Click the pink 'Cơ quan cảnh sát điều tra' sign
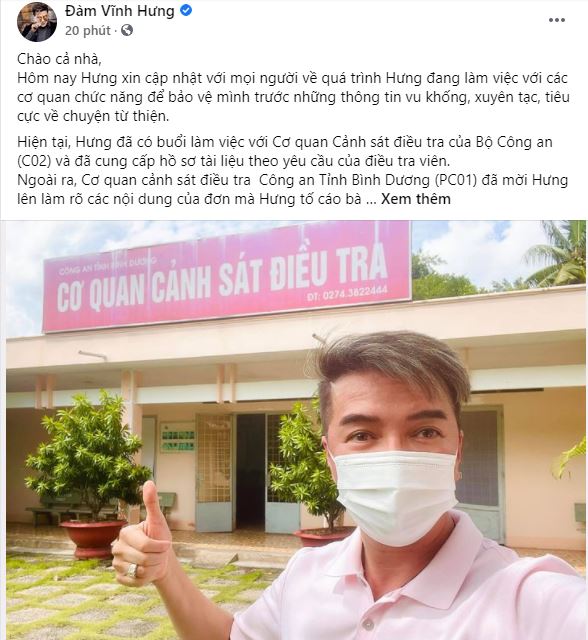Screen dimensions: 588x640 pyautogui.click(x=226, y=276)
